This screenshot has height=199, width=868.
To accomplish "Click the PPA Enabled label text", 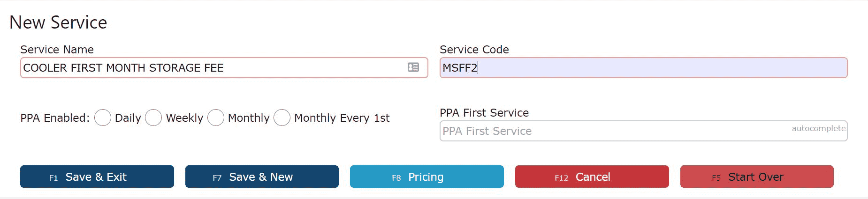I will coord(55,118).
